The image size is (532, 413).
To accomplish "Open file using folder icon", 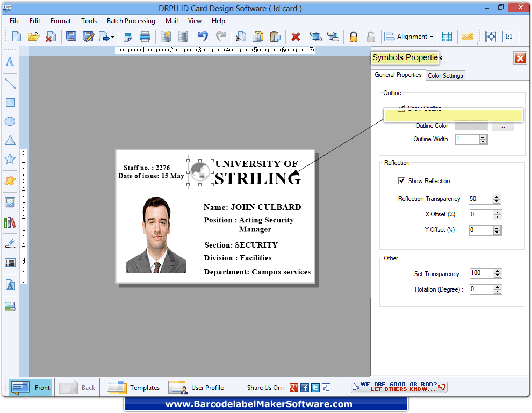I will coord(33,37).
